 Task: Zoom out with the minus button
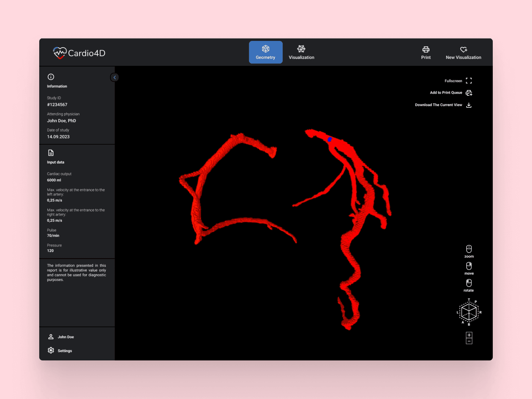click(x=469, y=341)
